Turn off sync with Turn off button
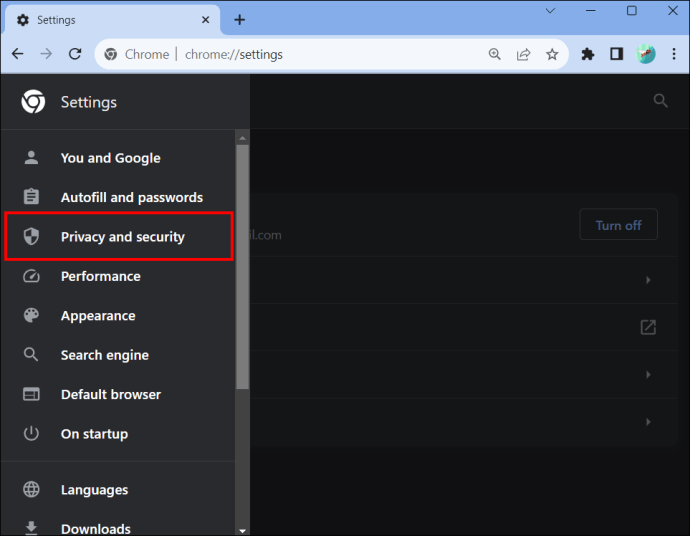This screenshot has width=690, height=536. [618, 225]
